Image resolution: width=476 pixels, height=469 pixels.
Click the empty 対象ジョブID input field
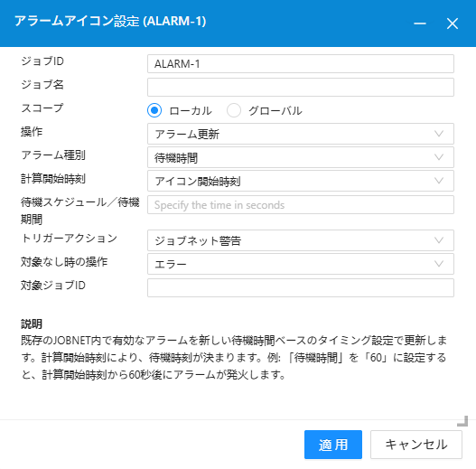[x=301, y=287]
